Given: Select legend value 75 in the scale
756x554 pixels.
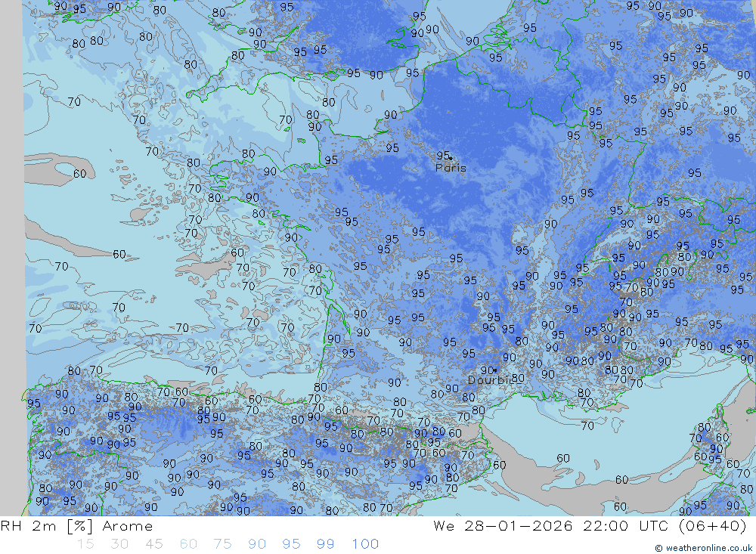Looking at the screenshot, I should tap(222, 544).
